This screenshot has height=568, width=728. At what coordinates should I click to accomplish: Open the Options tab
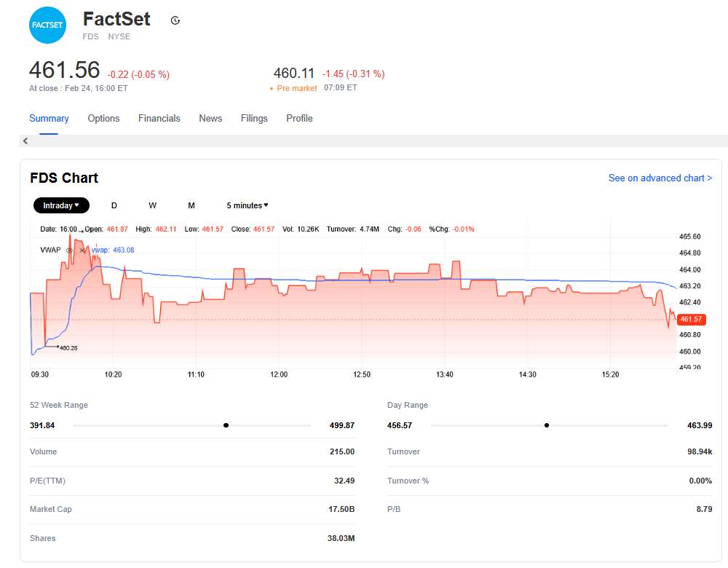click(103, 118)
